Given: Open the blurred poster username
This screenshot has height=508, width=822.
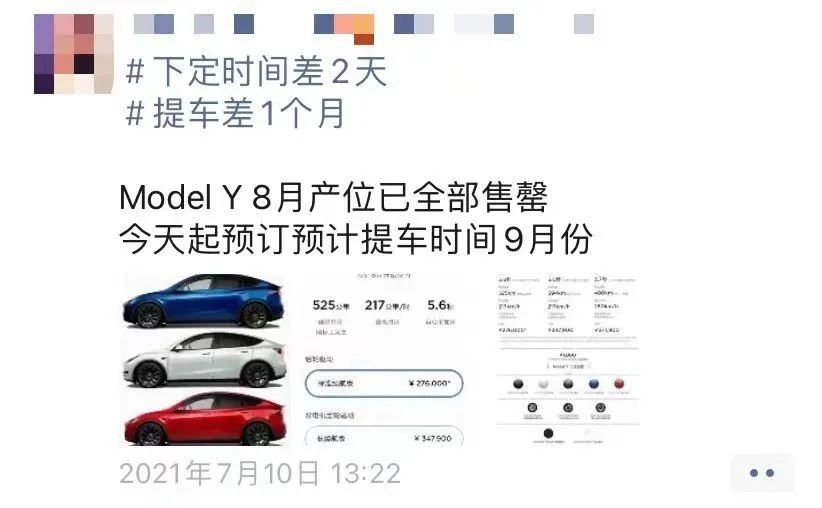Looking at the screenshot, I should coord(364,25).
